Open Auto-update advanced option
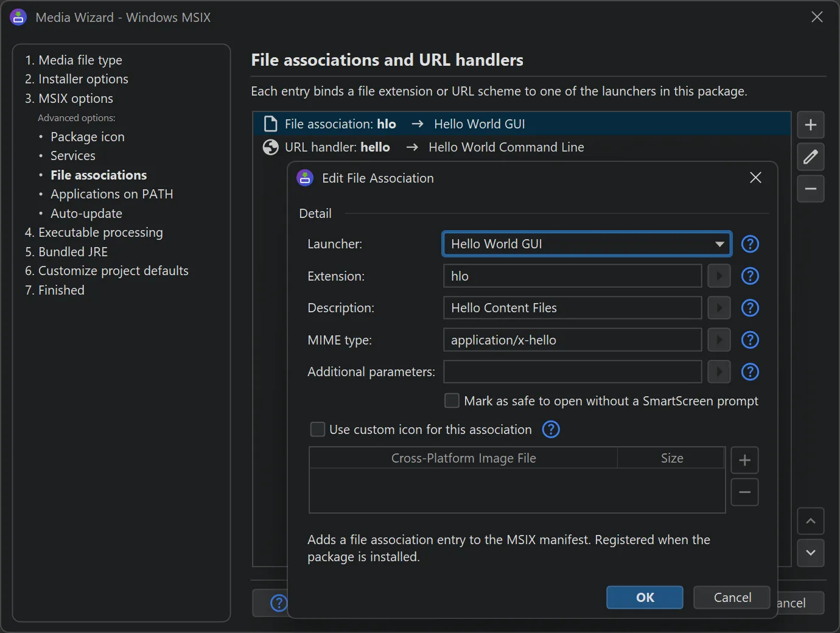The height and width of the screenshot is (633, 840). click(x=86, y=214)
